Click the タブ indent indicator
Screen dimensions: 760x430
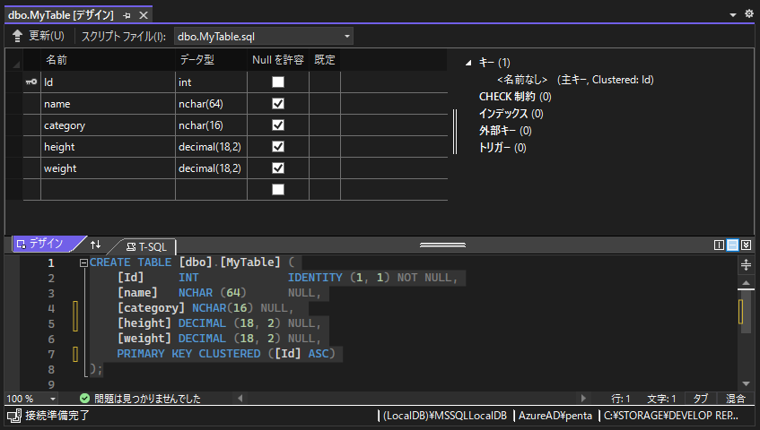pos(700,399)
